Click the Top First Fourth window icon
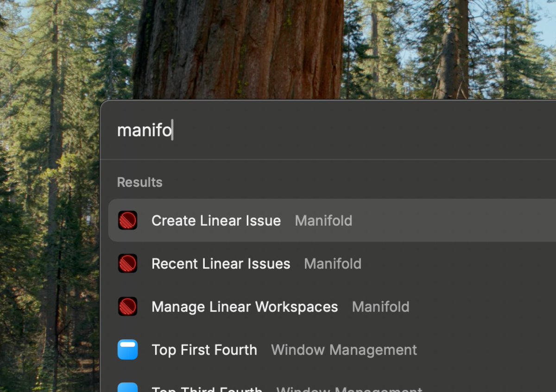556x392 pixels. tap(127, 349)
